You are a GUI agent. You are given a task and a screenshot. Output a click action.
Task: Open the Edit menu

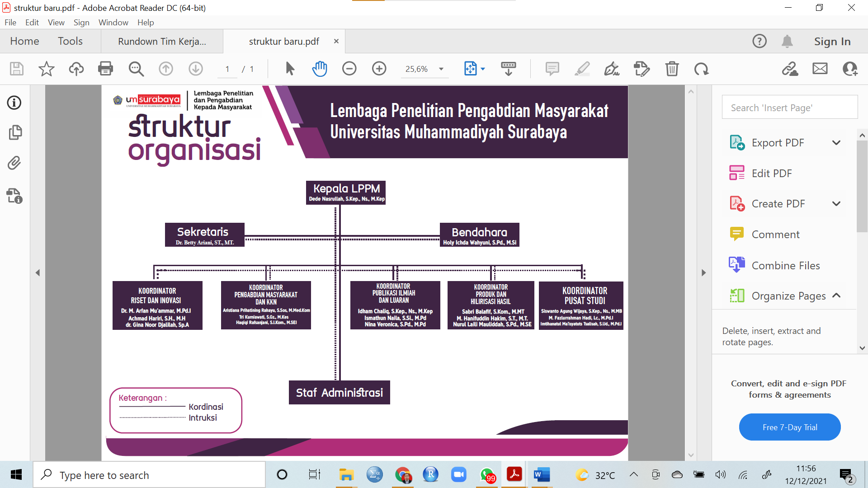[x=32, y=22]
